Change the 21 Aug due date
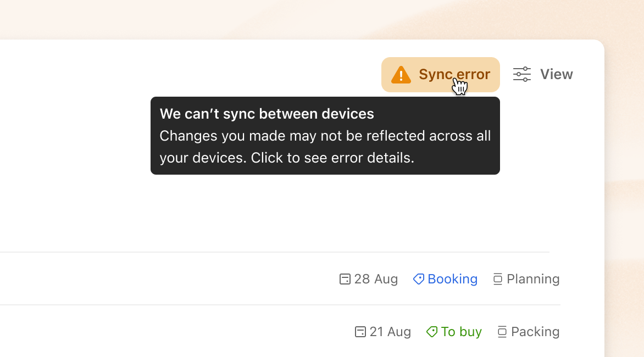The width and height of the screenshot is (644, 357). (x=390, y=331)
